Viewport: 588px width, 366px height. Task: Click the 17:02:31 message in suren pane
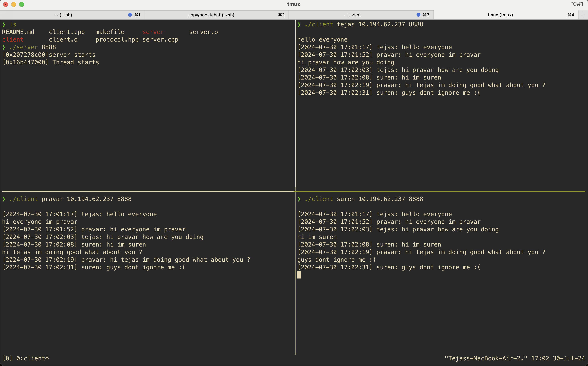click(x=389, y=267)
